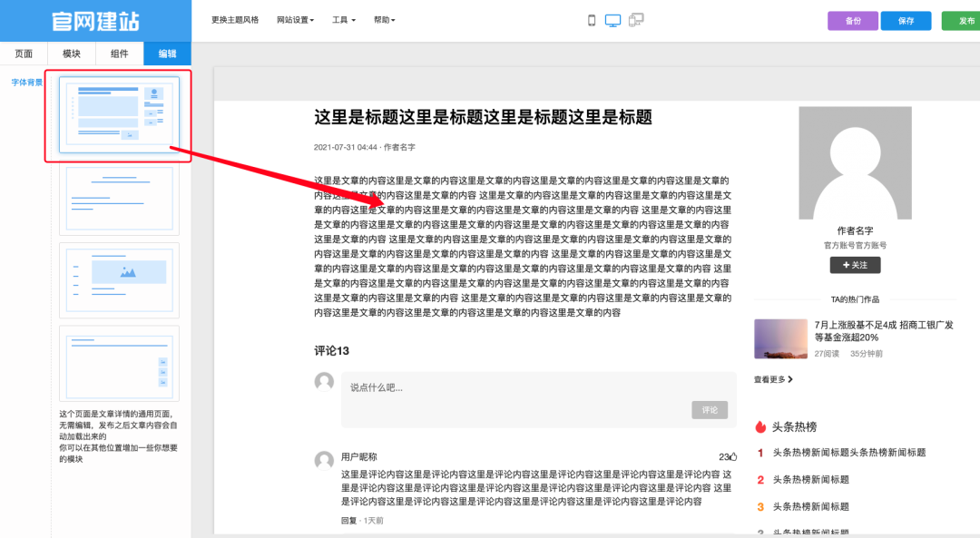Click the blue 保存 button
This screenshot has height=538, width=980.
click(x=906, y=21)
